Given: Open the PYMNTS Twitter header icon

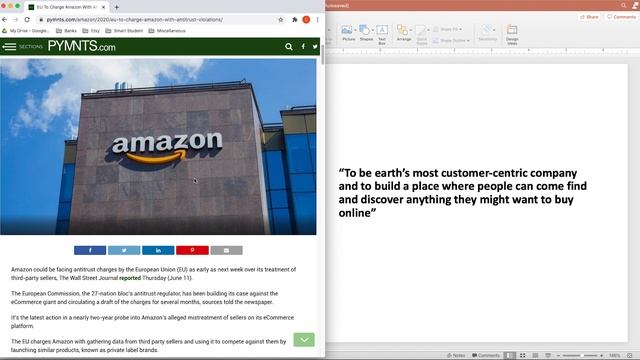Looking at the screenshot, I should [x=315, y=47].
